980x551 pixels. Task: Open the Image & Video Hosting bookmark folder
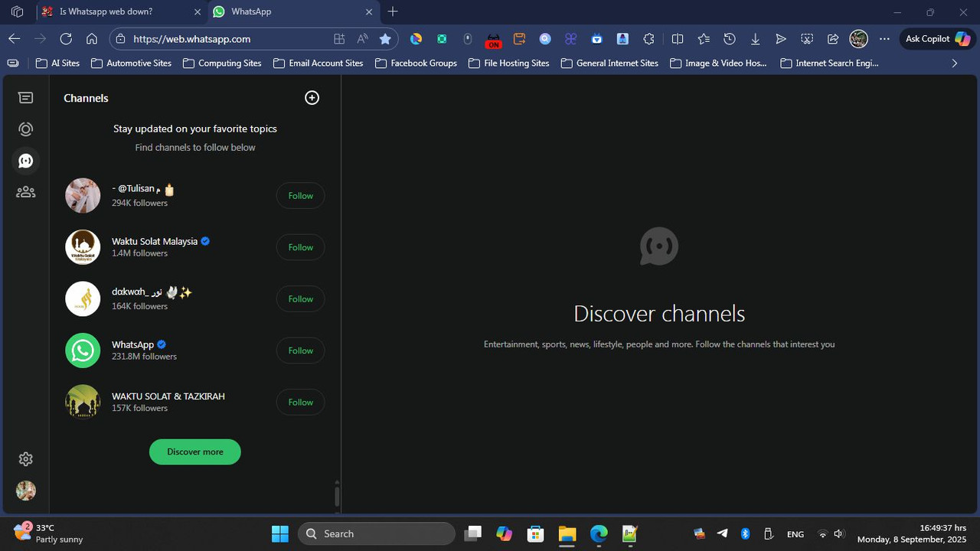pos(718,63)
